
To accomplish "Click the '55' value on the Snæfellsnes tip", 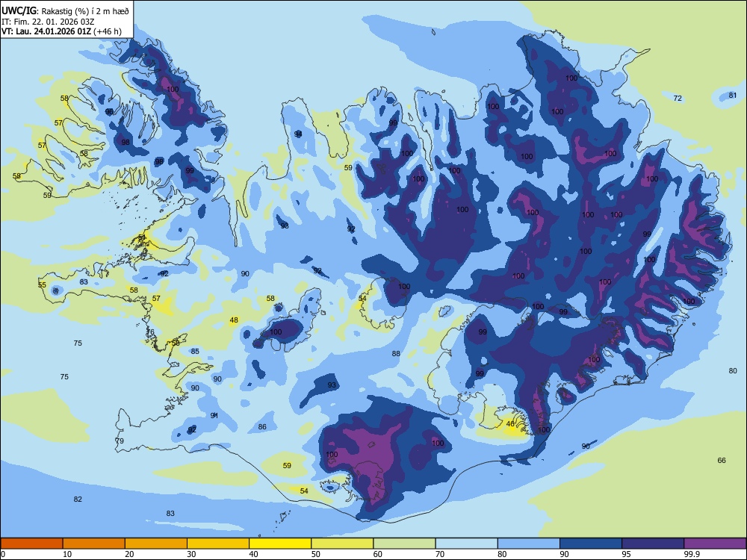I will [42, 284].
